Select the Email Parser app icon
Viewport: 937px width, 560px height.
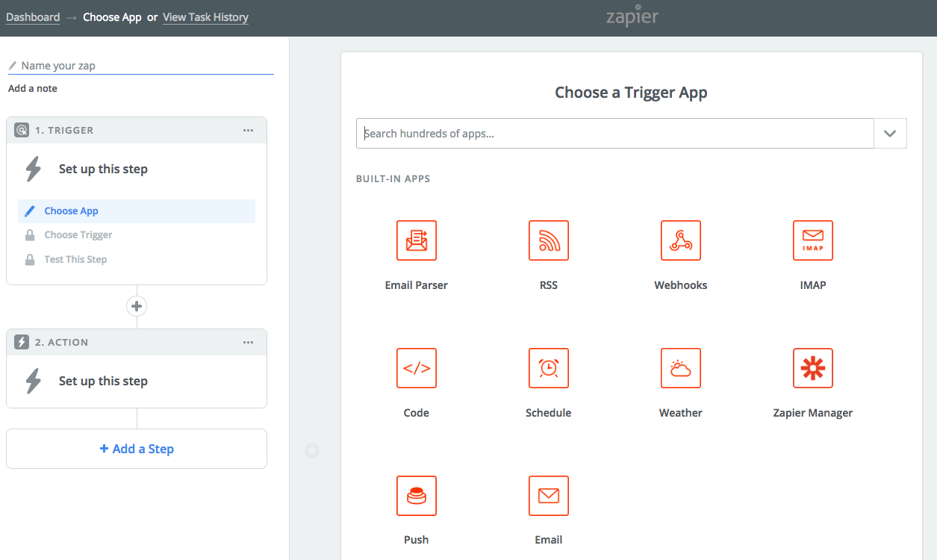pyautogui.click(x=416, y=240)
